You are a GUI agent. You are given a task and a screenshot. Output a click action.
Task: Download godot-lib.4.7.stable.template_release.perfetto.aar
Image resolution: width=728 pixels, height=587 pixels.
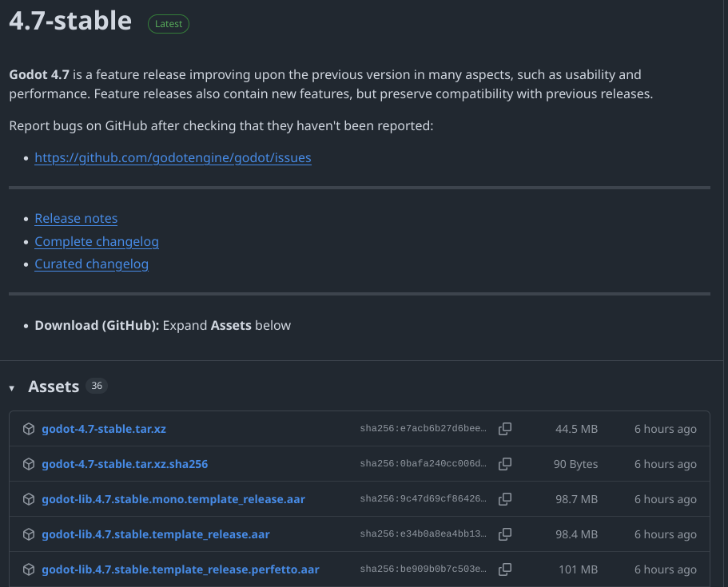pyautogui.click(x=181, y=569)
